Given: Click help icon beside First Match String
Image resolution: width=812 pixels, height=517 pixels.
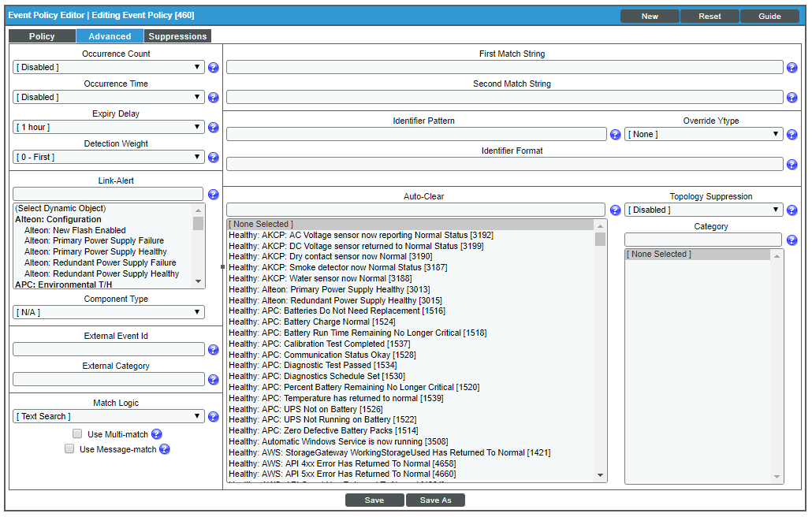Looking at the screenshot, I should 792,68.
